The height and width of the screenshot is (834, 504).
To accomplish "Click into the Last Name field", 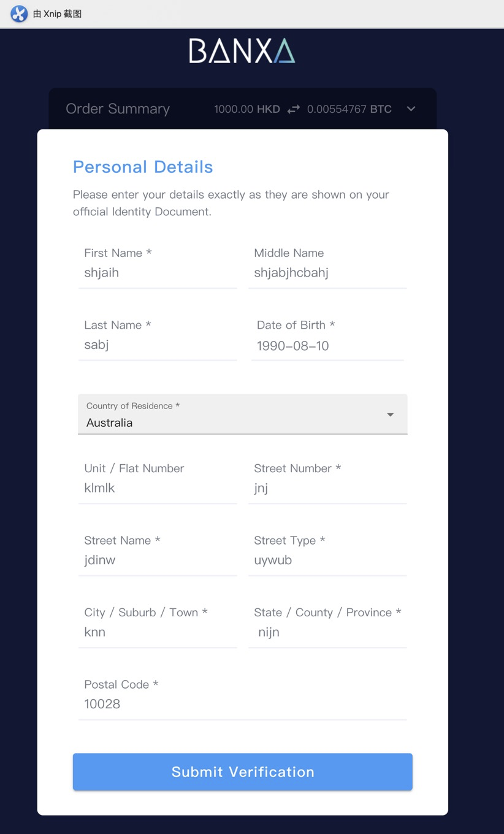I will [157, 345].
